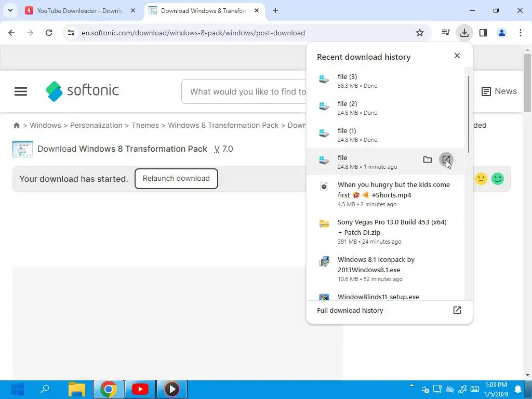This screenshot has width=532, height=399.
Task: Click the download popup scrollbar
Action: point(469,115)
